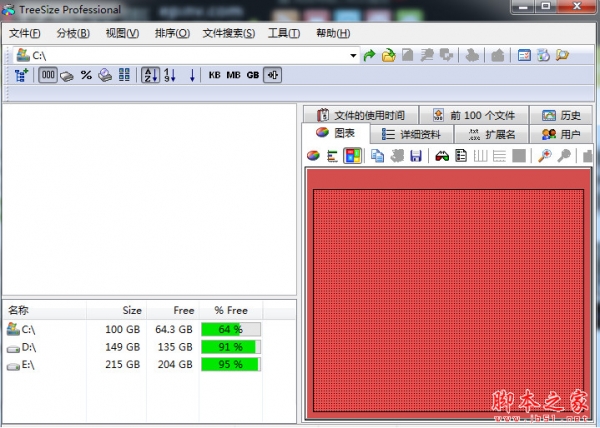Open the 文件(F) menu
600x428 pixels.
coord(24,34)
